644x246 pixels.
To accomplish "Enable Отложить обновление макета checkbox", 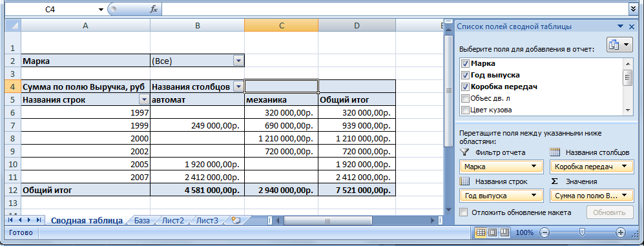I will 464,212.
